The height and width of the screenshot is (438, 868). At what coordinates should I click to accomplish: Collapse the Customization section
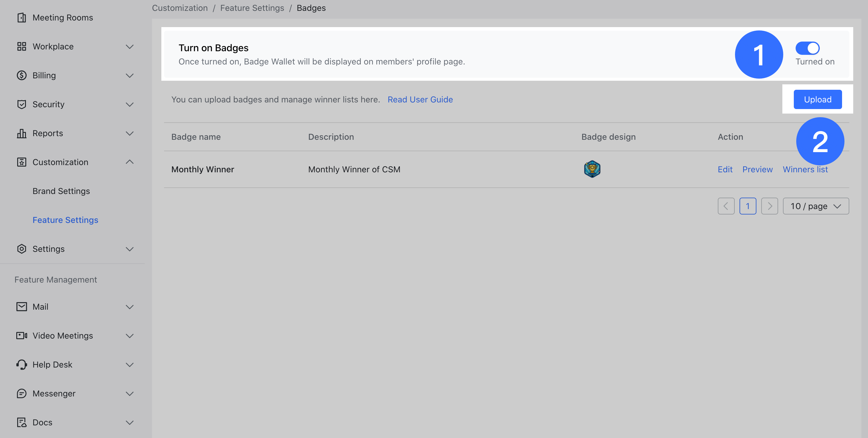pos(129,162)
